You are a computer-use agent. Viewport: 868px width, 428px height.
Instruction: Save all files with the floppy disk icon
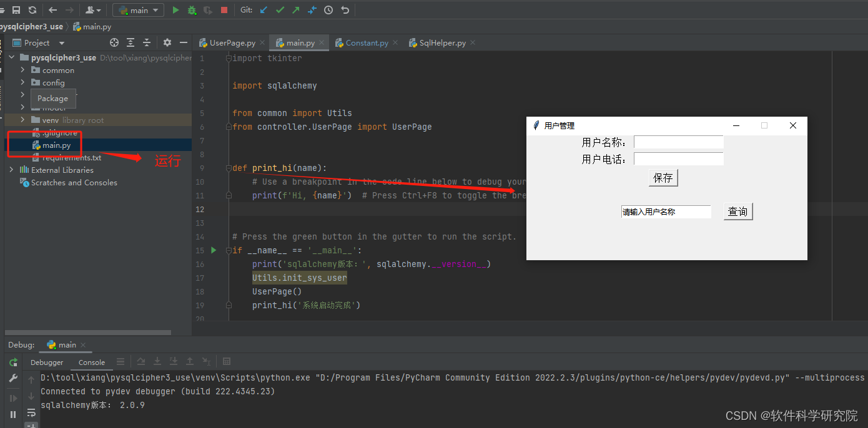point(17,10)
